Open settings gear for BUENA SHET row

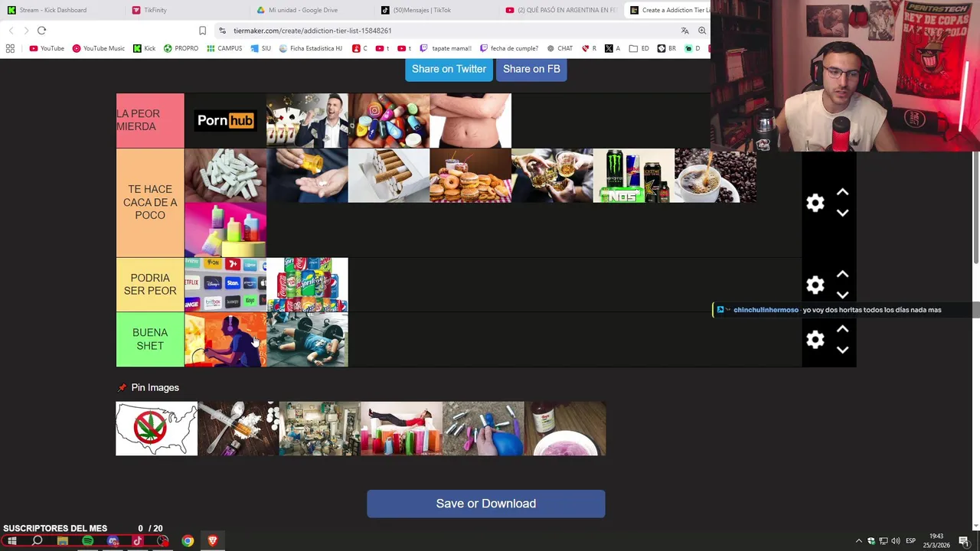pyautogui.click(x=815, y=340)
